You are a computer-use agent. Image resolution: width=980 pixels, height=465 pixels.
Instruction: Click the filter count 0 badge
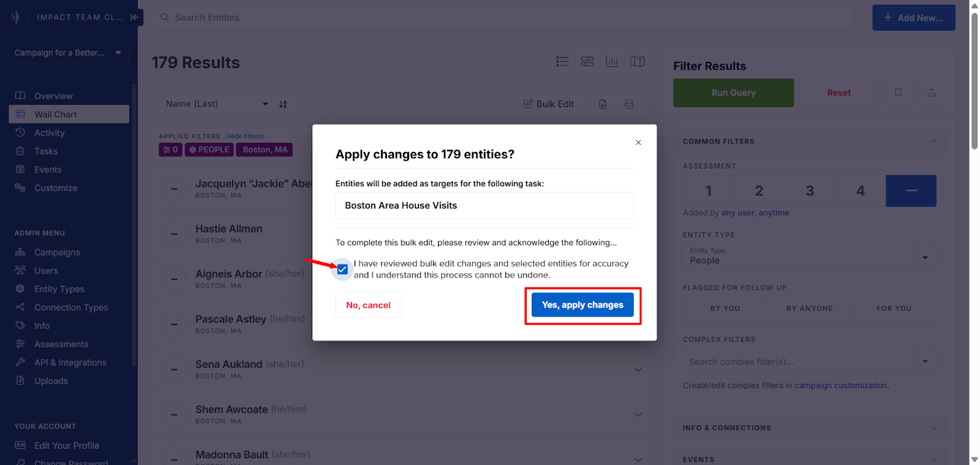coord(171,149)
